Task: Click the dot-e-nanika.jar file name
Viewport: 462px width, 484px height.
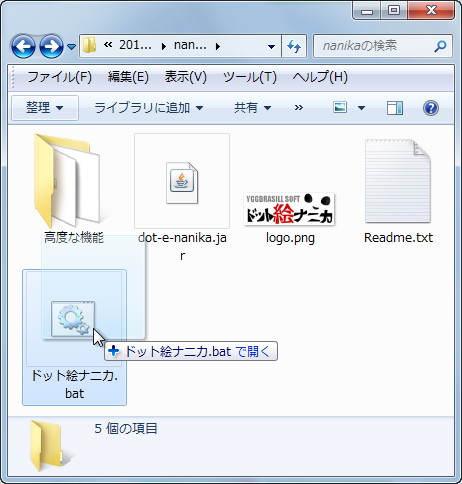Action: (182, 247)
